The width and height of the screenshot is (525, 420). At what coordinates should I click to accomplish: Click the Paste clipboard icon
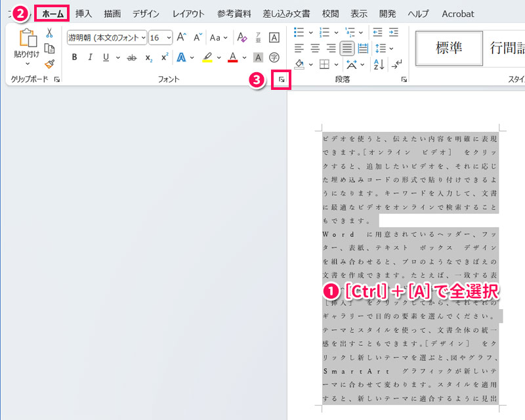(28, 37)
